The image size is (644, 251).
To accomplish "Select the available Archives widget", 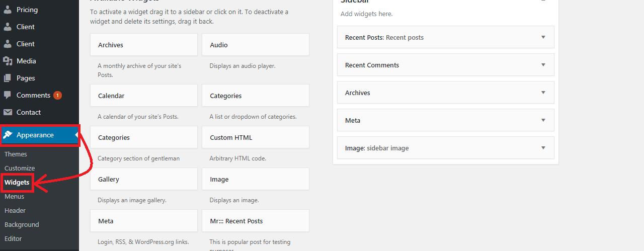I will [x=144, y=45].
